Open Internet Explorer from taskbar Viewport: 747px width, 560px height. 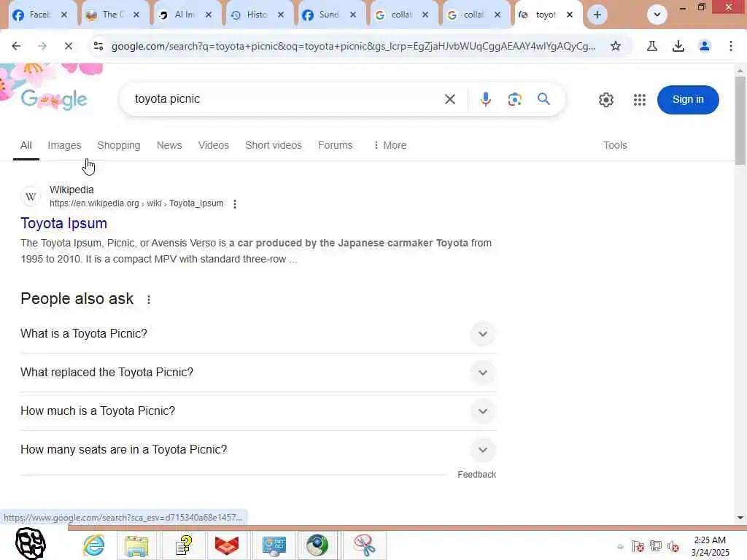(94, 545)
